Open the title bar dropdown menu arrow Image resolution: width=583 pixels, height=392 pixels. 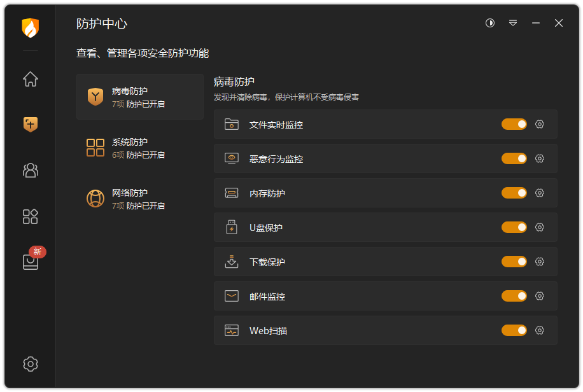coord(513,23)
